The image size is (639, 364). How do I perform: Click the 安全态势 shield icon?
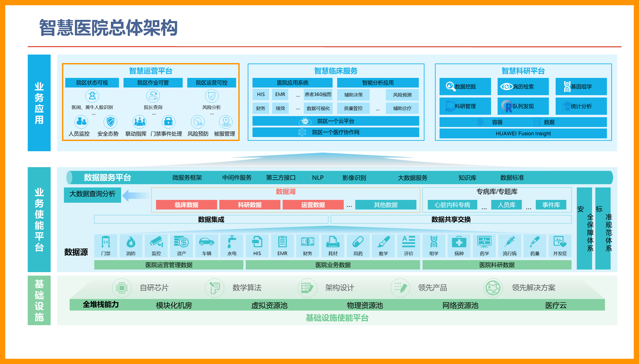pos(110,122)
